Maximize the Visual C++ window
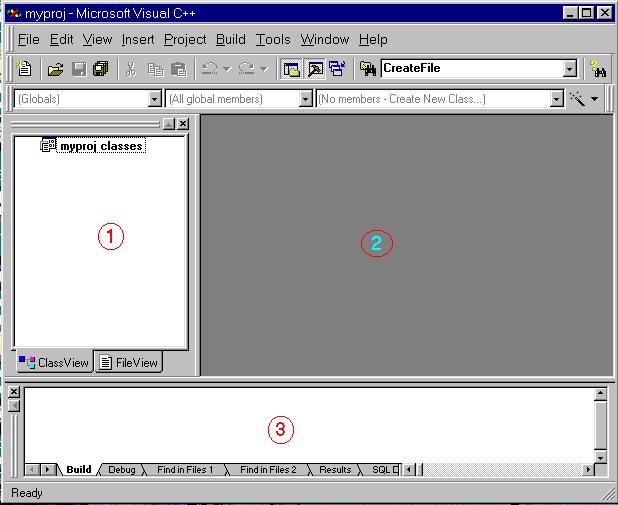 point(587,13)
